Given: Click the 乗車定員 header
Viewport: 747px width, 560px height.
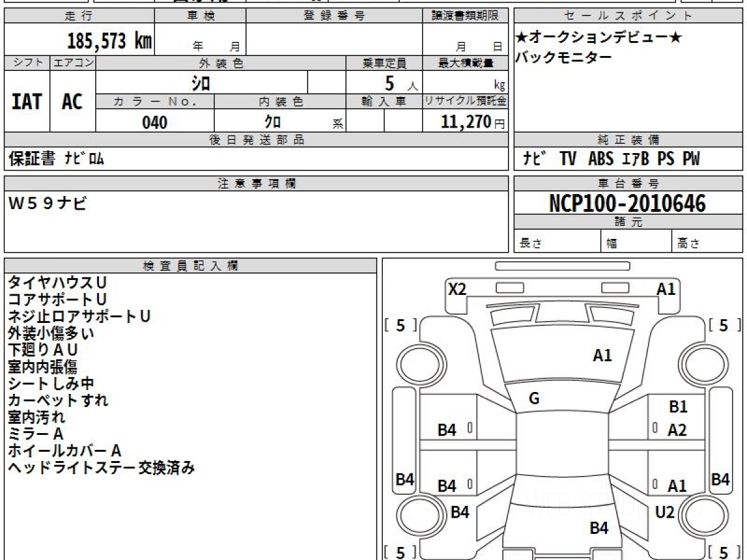Looking at the screenshot, I should click(385, 63).
